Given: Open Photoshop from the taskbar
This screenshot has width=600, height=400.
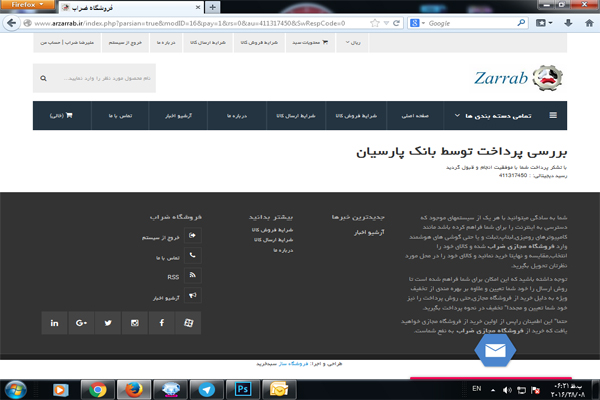Looking at the screenshot, I should tap(243, 390).
